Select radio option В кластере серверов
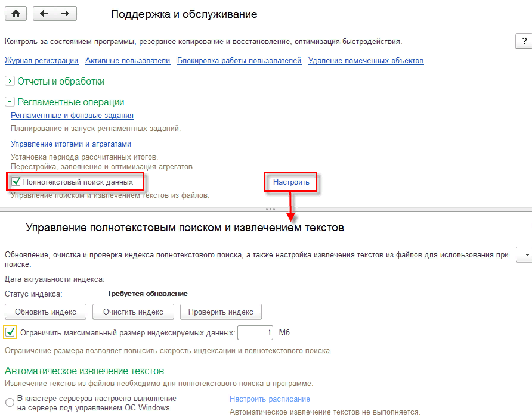This screenshot has height=417, width=532. [10, 403]
